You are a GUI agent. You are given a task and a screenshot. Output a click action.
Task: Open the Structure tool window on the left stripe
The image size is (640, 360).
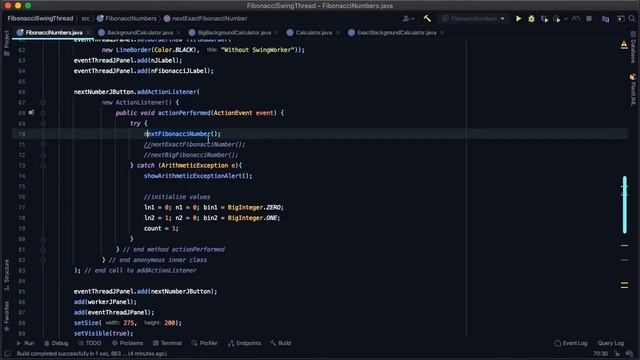(x=6, y=275)
